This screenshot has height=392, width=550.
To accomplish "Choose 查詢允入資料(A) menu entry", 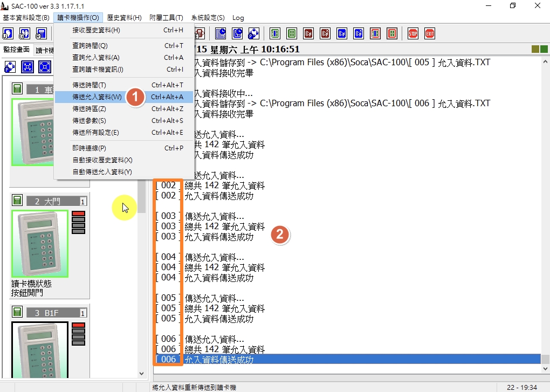I will [x=124, y=58].
